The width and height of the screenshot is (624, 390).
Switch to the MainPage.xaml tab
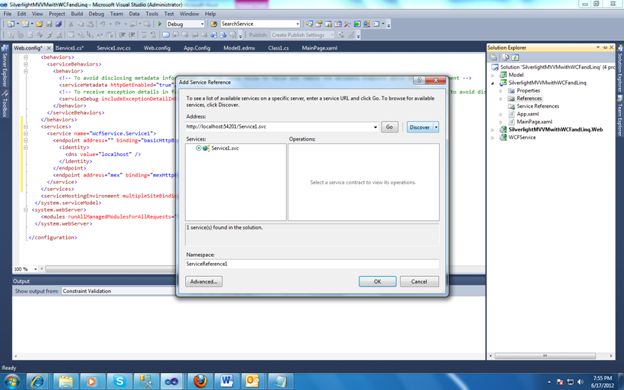coord(320,48)
